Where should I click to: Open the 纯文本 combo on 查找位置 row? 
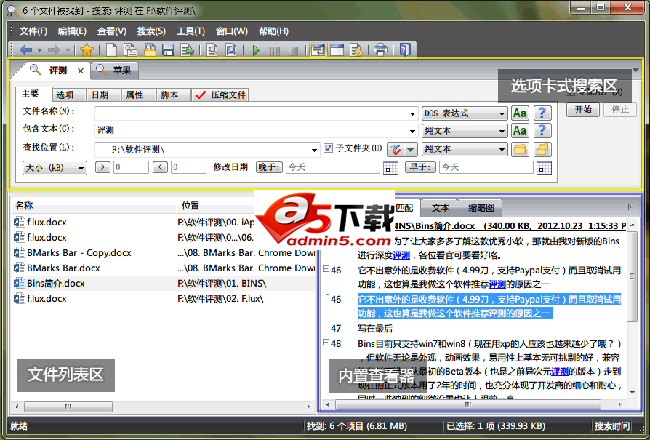464,149
